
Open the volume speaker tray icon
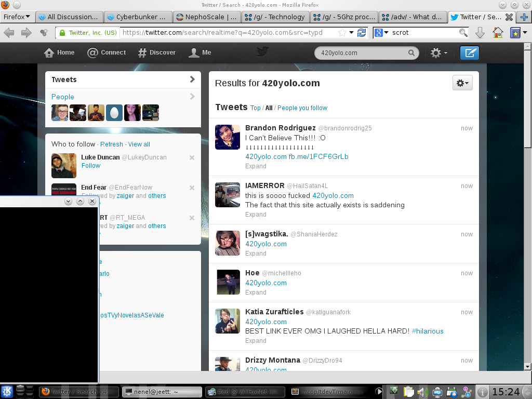pyautogui.click(x=422, y=392)
